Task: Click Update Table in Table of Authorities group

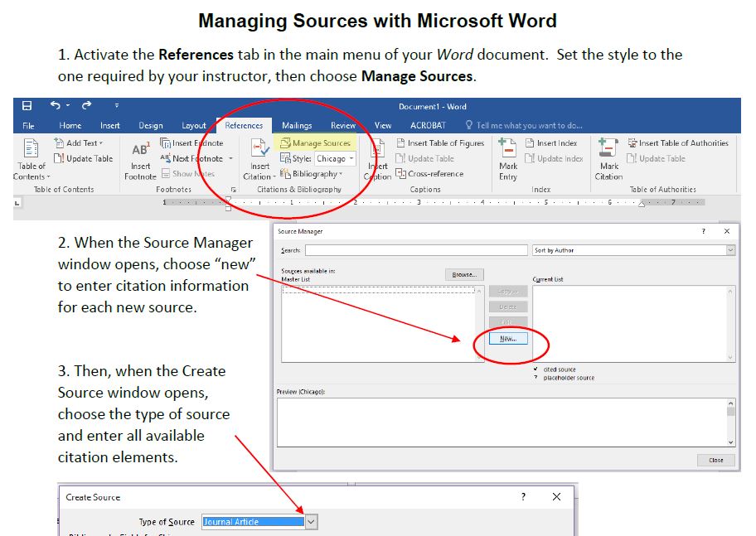Action: (x=657, y=158)
